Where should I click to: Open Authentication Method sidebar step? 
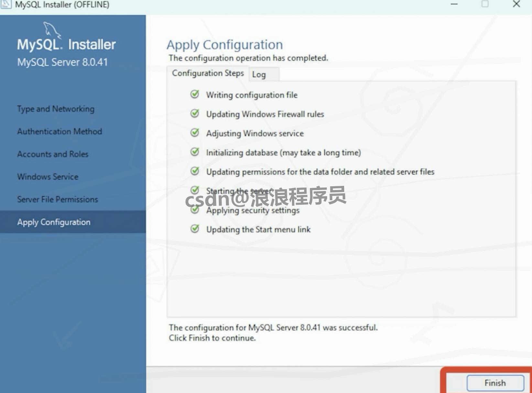click(60, 131)
